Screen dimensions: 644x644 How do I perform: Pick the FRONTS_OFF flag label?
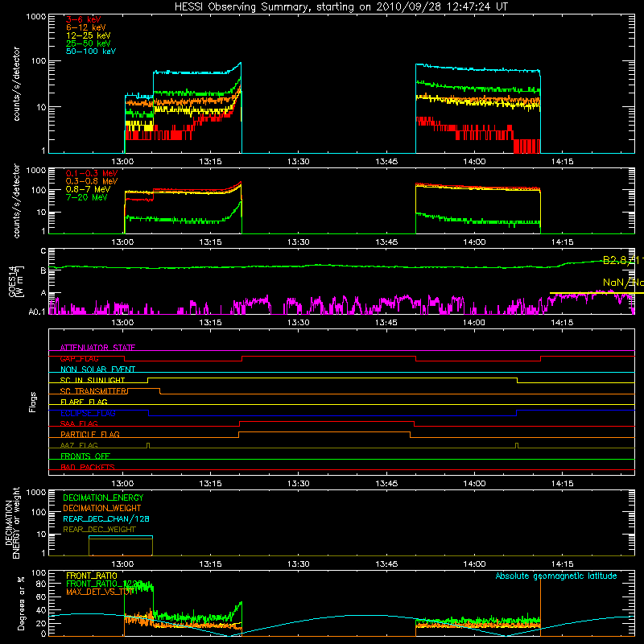(85, 456)
